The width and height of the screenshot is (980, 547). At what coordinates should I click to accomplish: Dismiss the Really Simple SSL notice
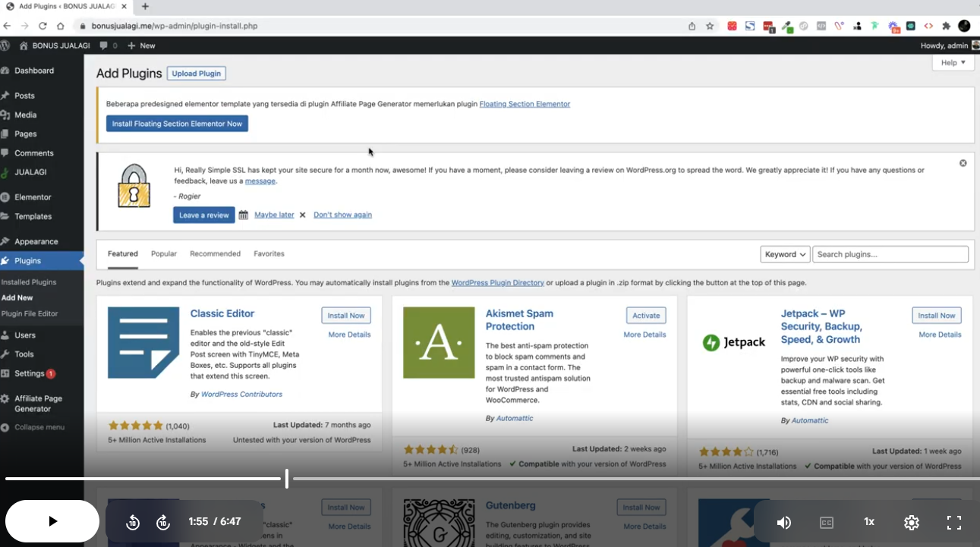tap(963, 163)
